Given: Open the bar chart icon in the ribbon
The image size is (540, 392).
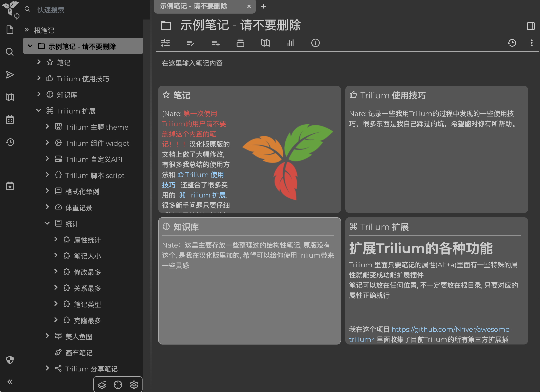Looking at the screenshot, I should pyautogui.click(x=291, y=43).
